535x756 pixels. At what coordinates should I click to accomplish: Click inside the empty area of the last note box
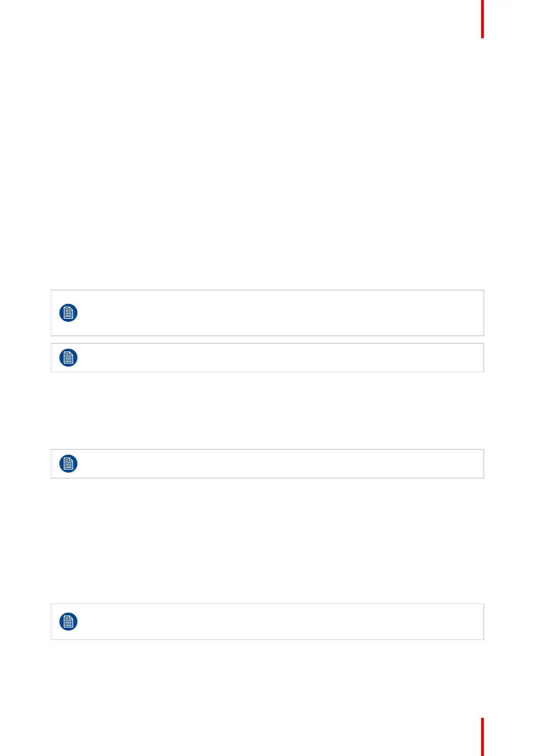(x=279, y=622)
